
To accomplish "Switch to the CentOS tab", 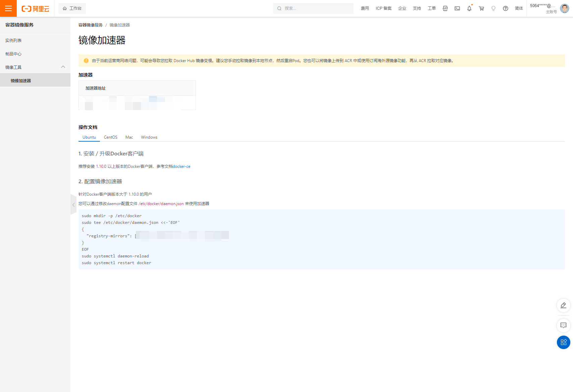I will pos(110,137).
